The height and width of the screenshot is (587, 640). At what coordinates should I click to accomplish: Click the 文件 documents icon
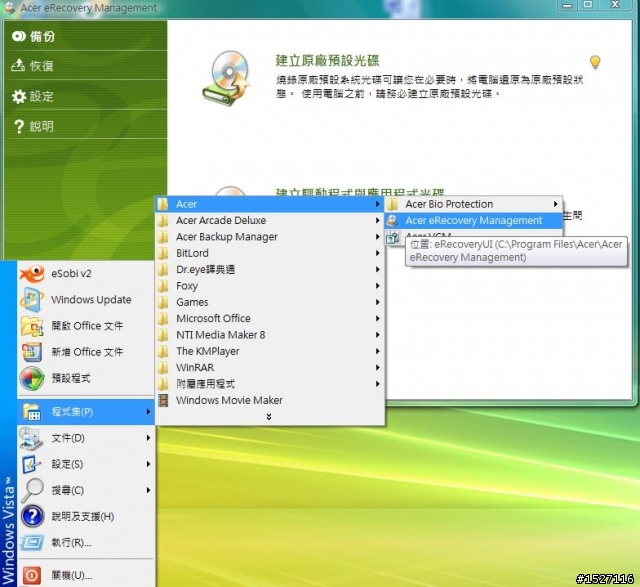coord(32,438)
